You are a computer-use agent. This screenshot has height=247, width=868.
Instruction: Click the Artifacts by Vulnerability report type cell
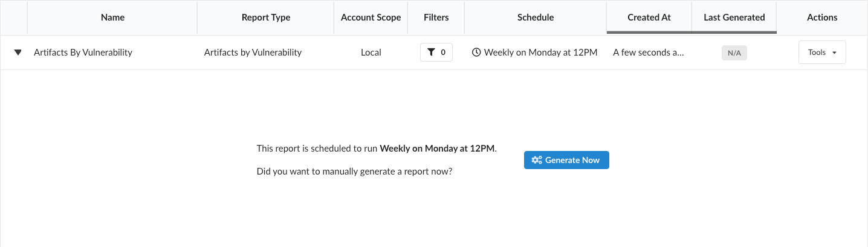(x=253, y=53)
